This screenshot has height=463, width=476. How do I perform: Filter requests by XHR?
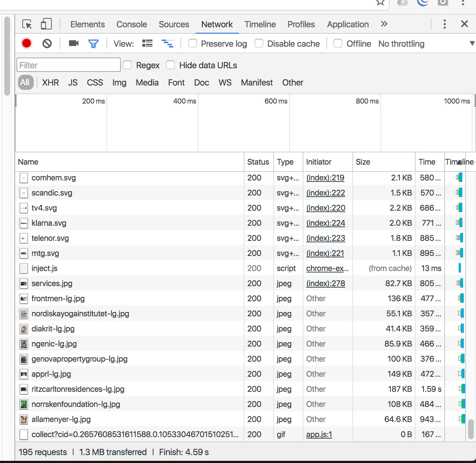pos(50,83)
